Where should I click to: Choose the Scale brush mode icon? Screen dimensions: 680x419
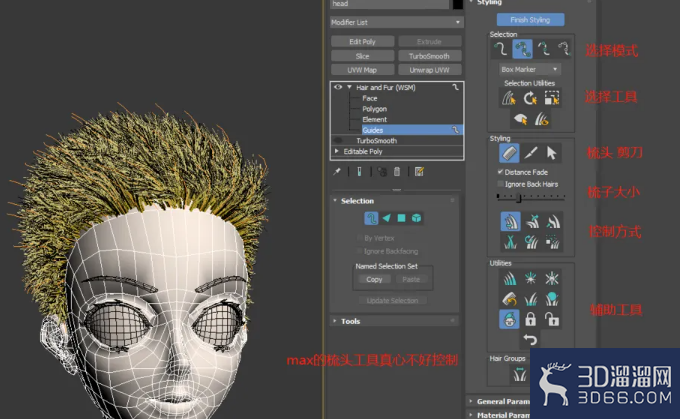(x=552, y=242)
